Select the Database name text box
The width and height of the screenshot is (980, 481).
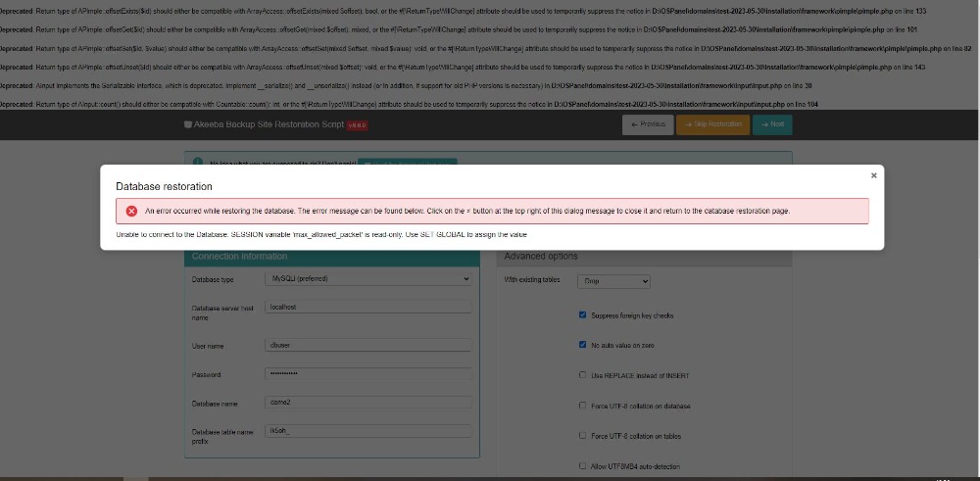tap(368, 402)
